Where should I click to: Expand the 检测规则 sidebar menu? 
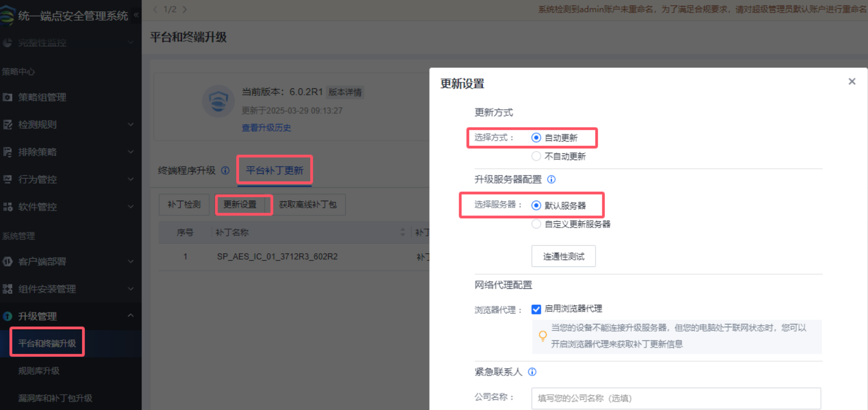pyautogui.click(x=130, y=124)
